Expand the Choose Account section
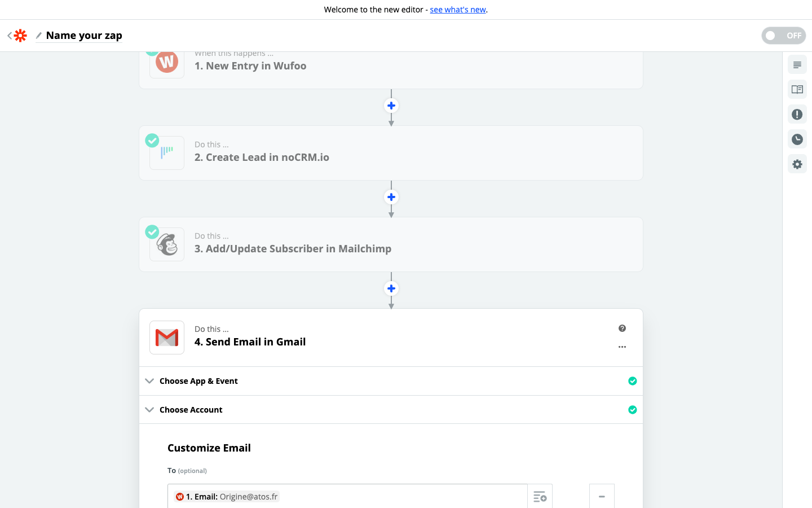The image size is (812, 508). 191,410
